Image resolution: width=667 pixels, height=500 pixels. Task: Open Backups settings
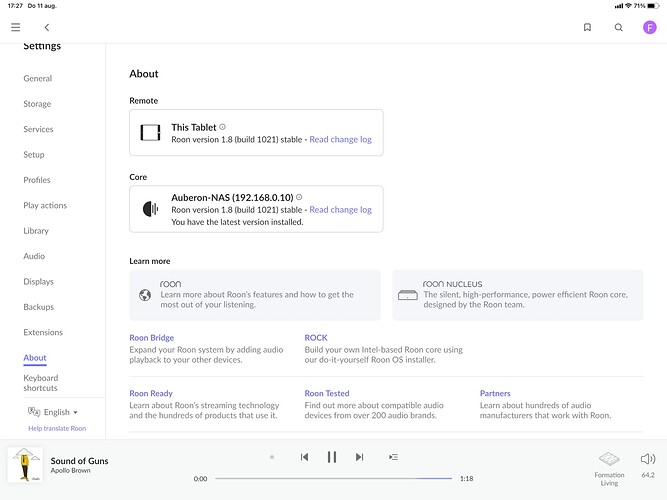(x=38, y=307)
